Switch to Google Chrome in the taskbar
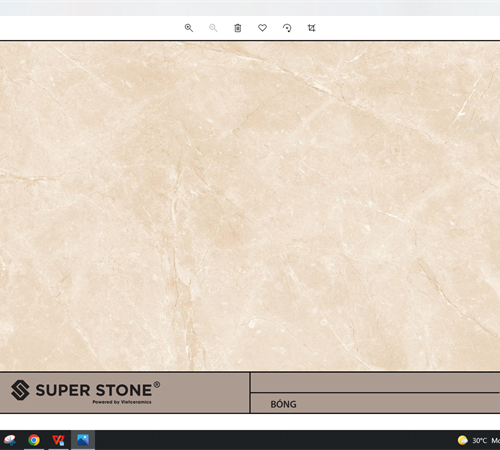This screenshot has width=500, height=450. click(x=34, y=440)
